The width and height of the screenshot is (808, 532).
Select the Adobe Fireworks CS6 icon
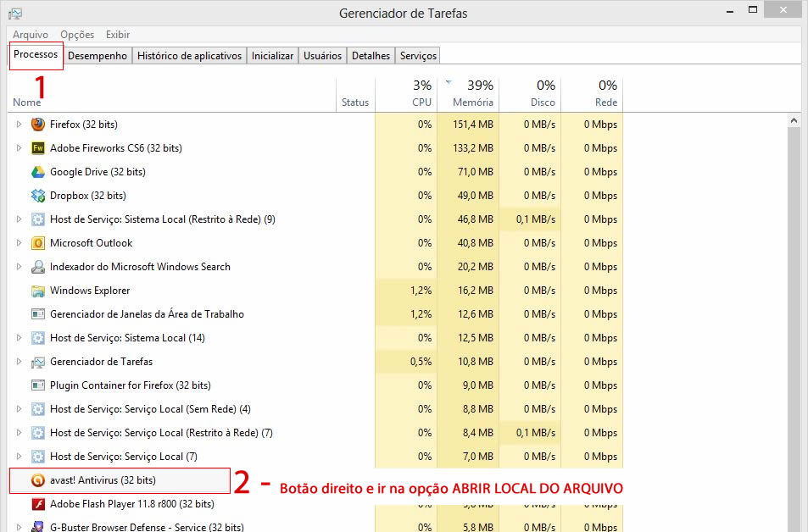coord(37,148)
